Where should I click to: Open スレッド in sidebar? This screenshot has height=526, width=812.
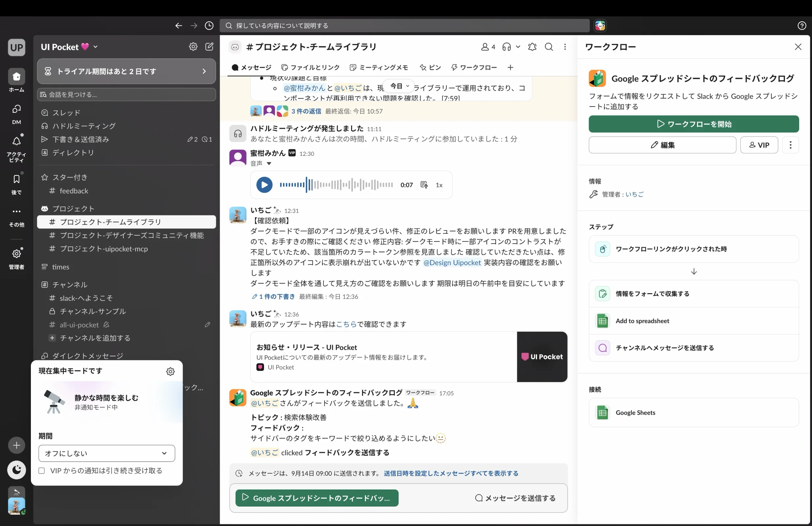tap(126, 112)
